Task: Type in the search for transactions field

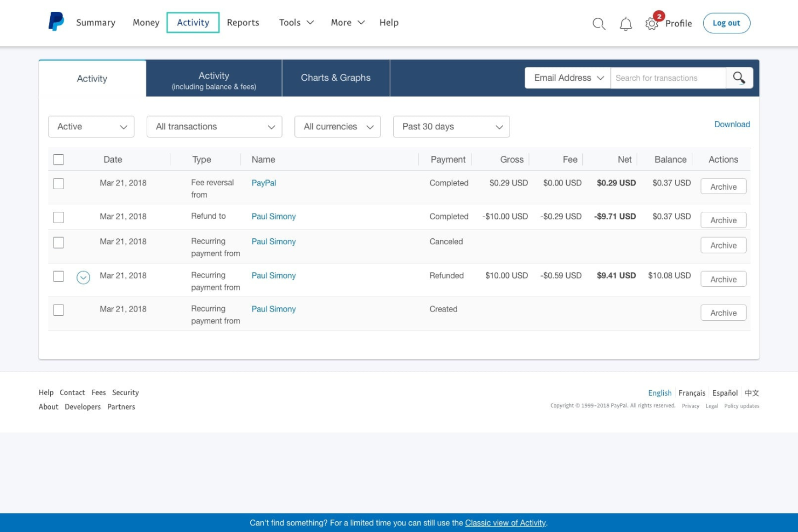Action: point(669,78)
